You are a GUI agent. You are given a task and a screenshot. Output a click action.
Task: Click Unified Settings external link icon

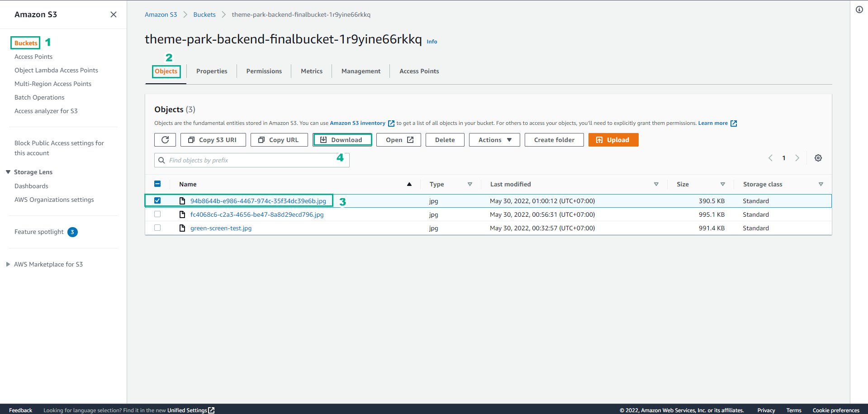point(211,410)
